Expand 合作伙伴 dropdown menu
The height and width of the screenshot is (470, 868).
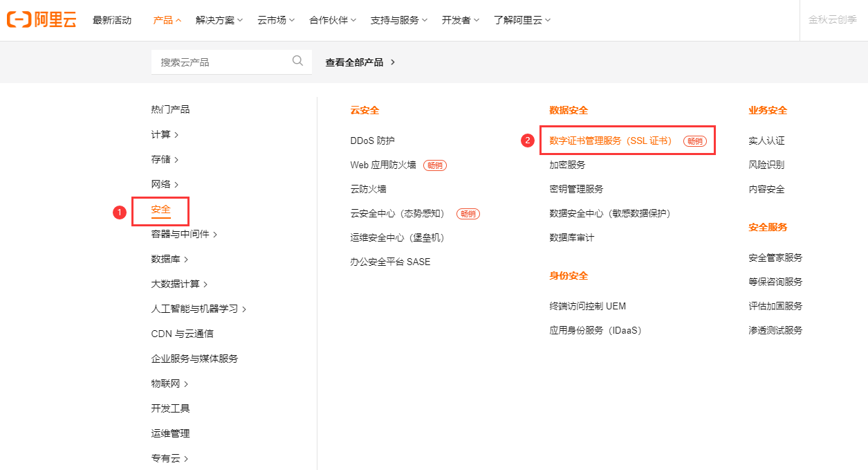click(x=333, y=20)
